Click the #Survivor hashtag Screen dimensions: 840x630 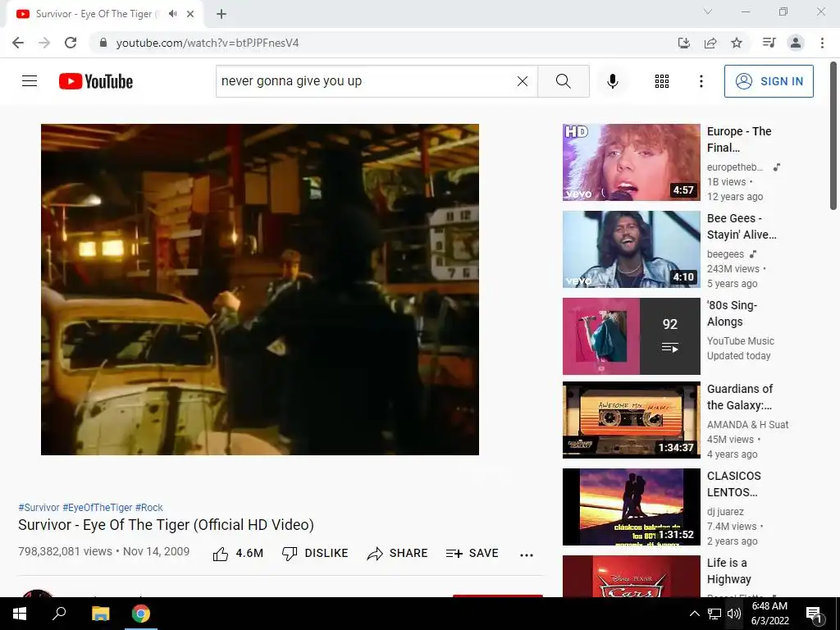coord(39,507)
